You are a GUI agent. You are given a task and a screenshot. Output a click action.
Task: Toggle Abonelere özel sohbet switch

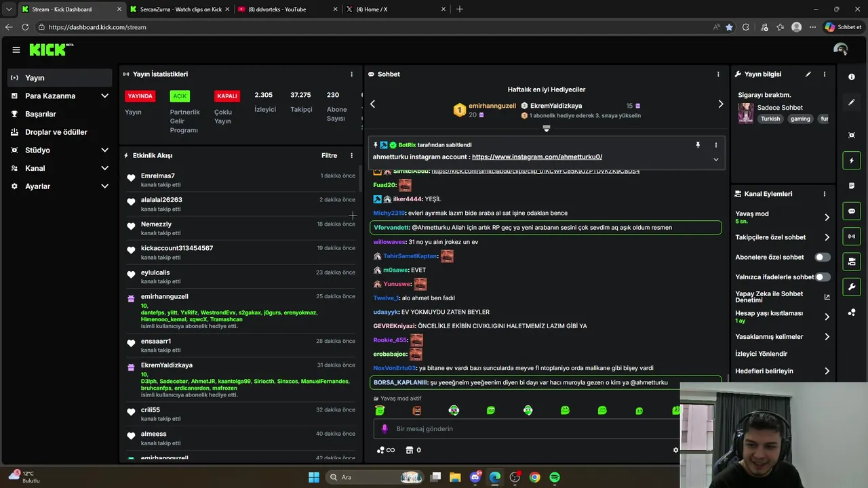(822, 258)
